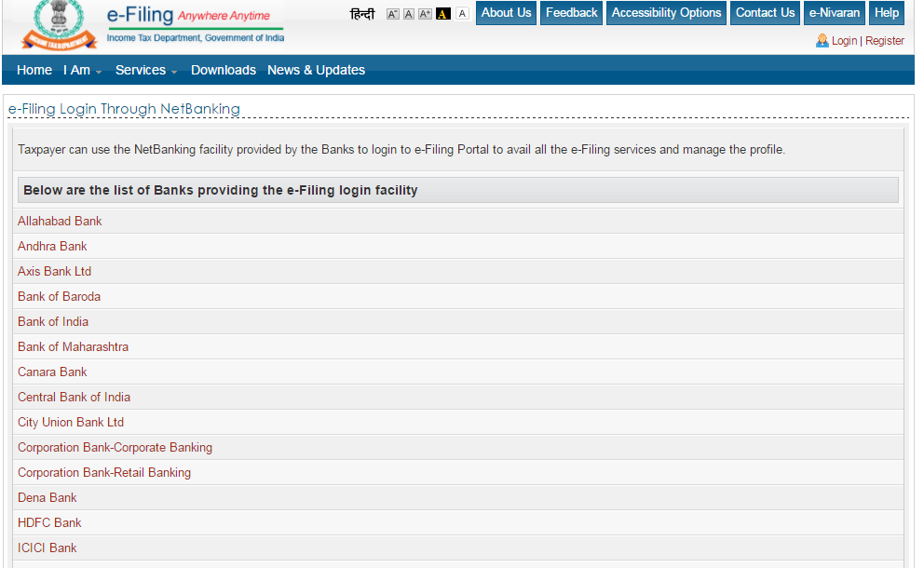Open News & Updates in the navigation bar

tap(316, 70)
